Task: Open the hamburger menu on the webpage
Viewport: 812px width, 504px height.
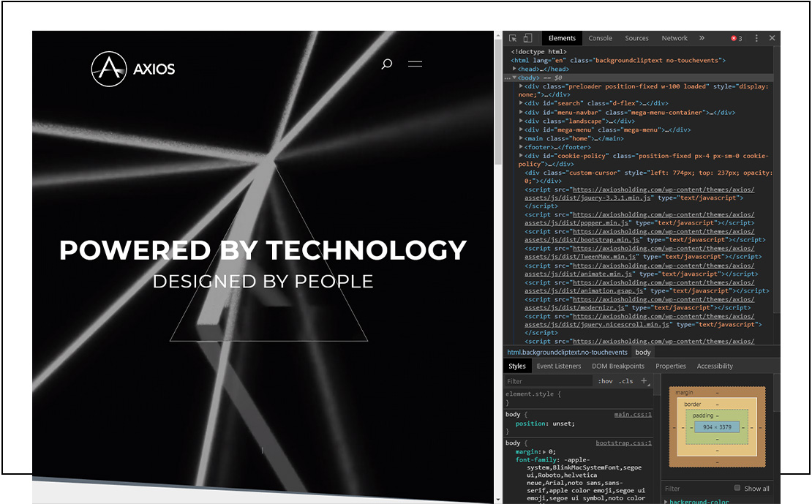Action: (x=415, y=64)
